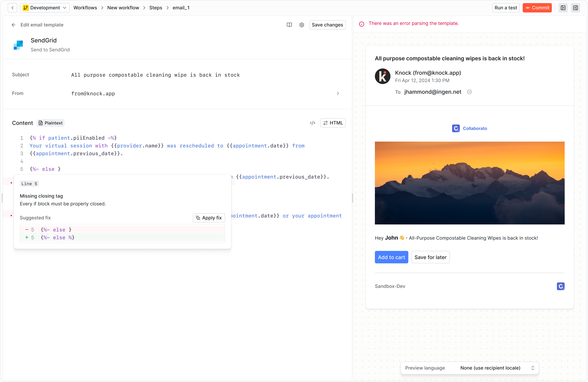Toggle the right preview panel icon

coord(575,8)
